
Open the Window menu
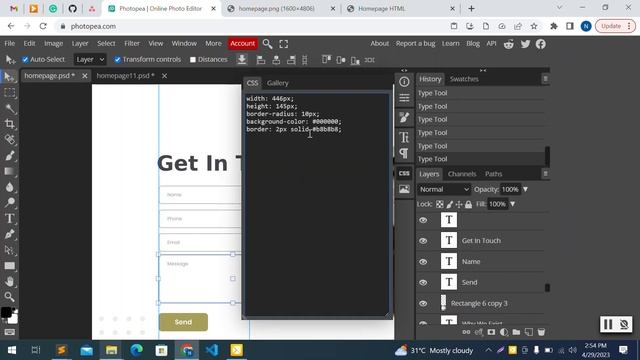(184, 43)
